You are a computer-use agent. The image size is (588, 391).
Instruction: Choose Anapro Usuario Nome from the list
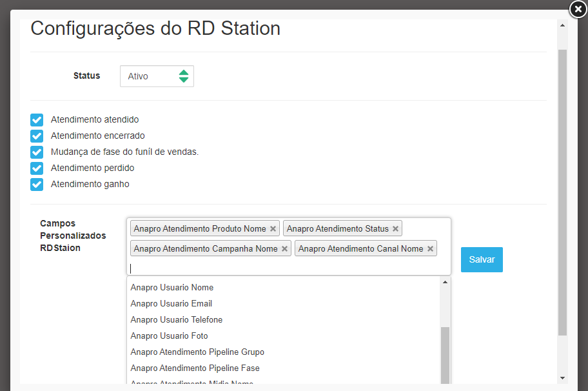click(171, 288)
